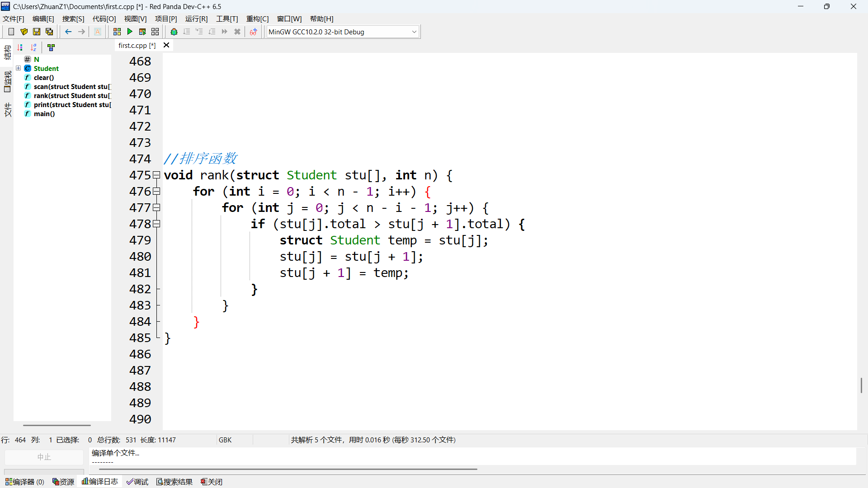Close the first.c.cpp editor tab
The height and width of the screenshot is (488, 868).
pos(166,45)
